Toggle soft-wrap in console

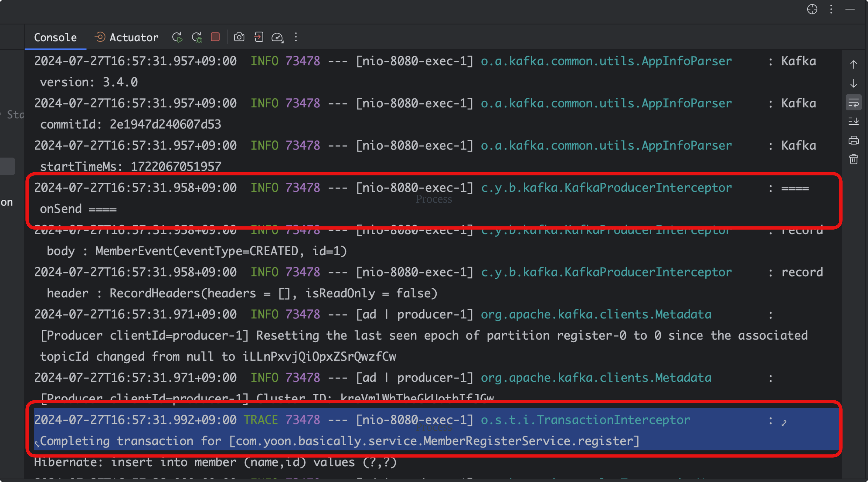[853, 102]
